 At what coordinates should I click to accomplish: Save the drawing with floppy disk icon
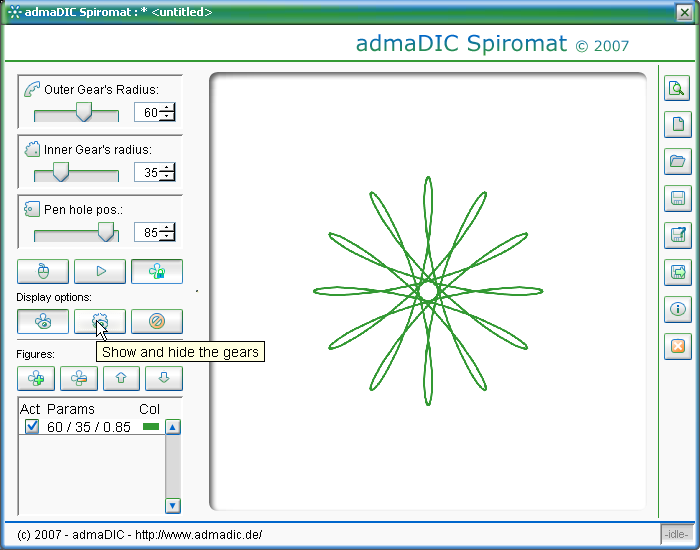(677, 198)
